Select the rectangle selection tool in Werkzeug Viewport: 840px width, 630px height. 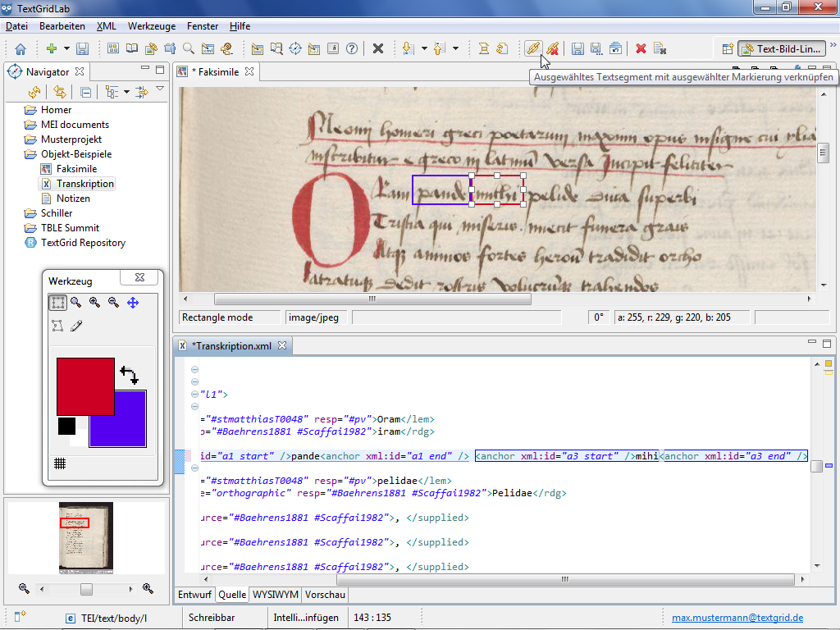click(x=57, y=303)
